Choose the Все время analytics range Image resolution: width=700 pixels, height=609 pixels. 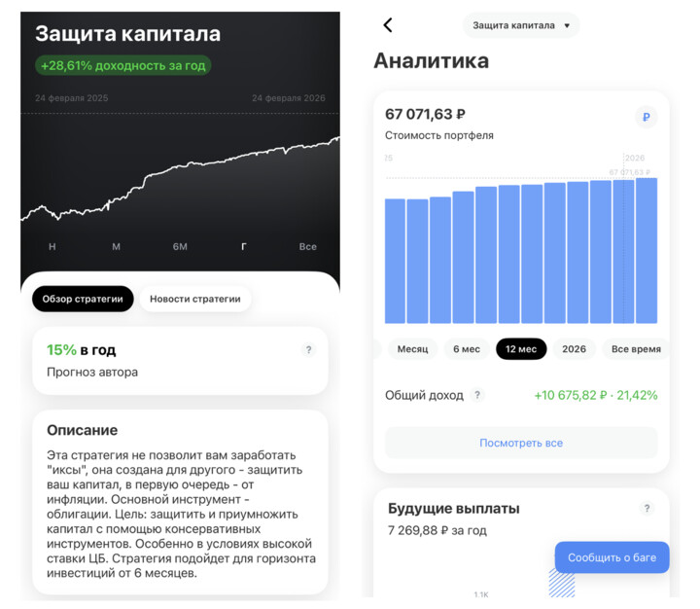[x=636, y=349]
